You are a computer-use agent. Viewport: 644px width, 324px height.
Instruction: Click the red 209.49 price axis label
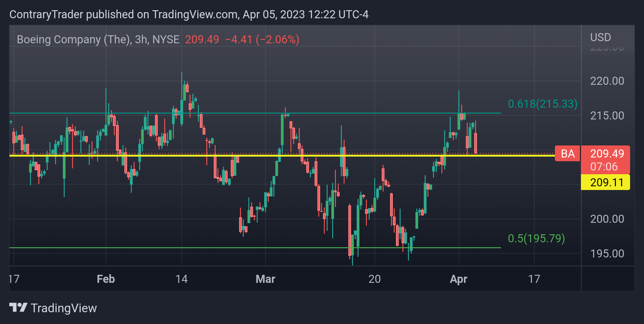[607, 153]
